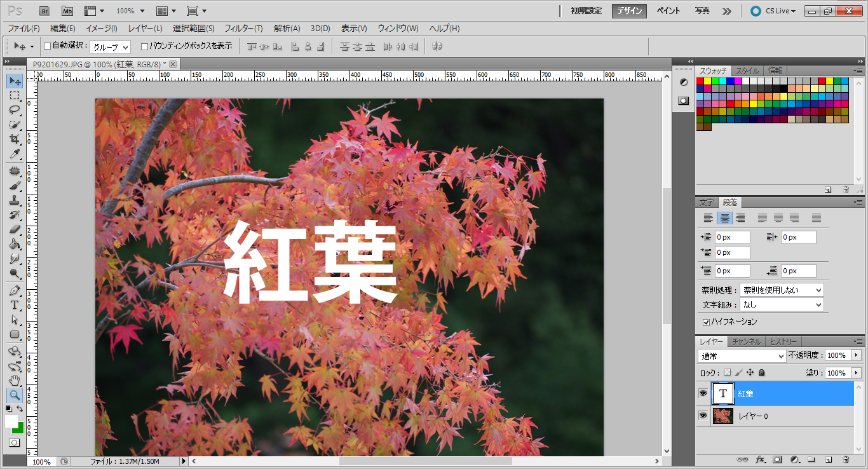Viewport: 868px width, 469px height.
Task: Select the Path Selection tool
Action: [x=15, y=320]
